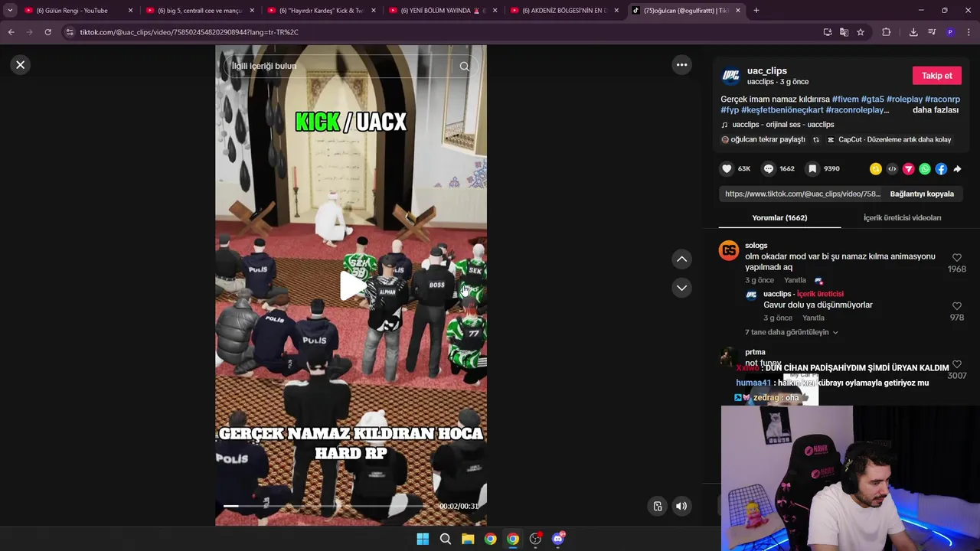This screenshot has height=551, width=980.
Task: Open the #keşfetbeniöneçıkart hashtag link
Action: 782,110
